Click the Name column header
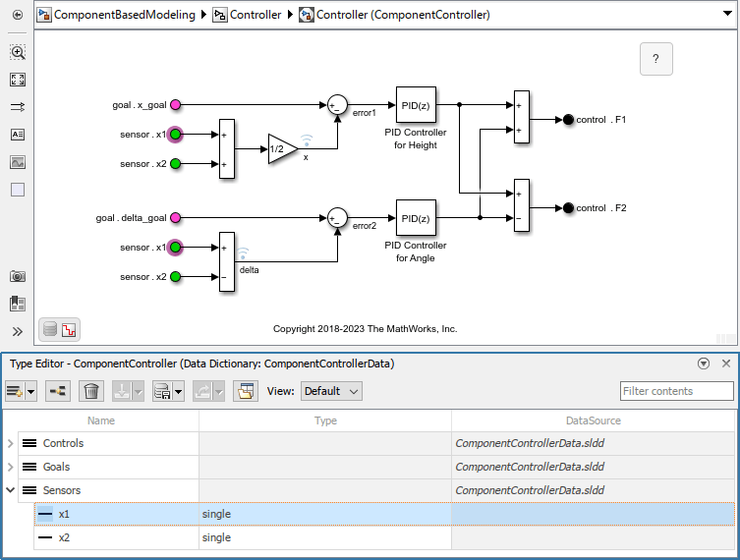Image resolution: width=740 pixels, height=560 pixels. pos(101,420)
